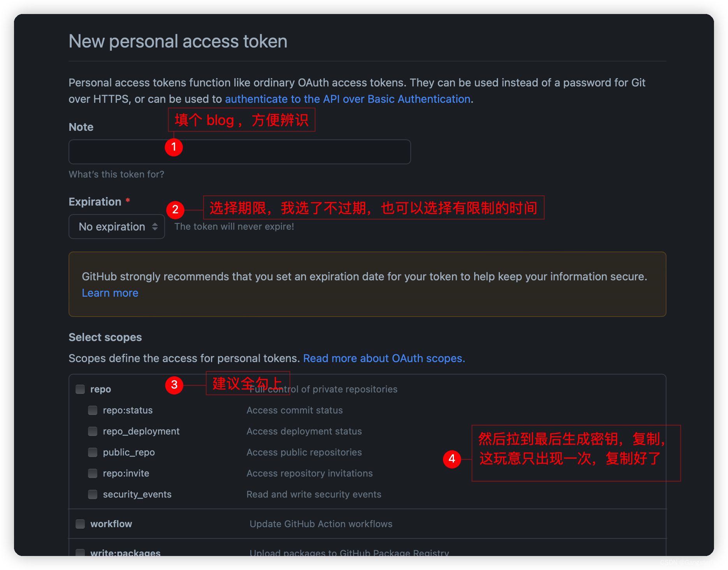Open the Basic Authentication API link
Viewport: 728px width, 570px height.
(348, 99)
